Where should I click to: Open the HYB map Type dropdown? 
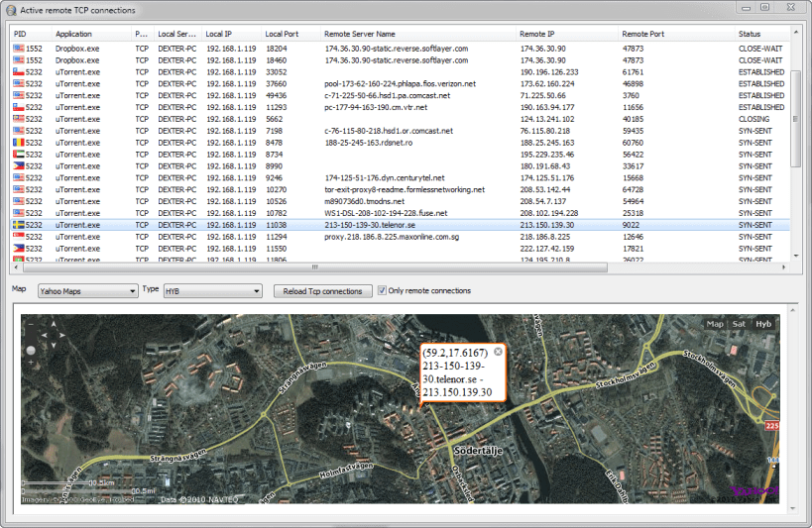(212, 291)
